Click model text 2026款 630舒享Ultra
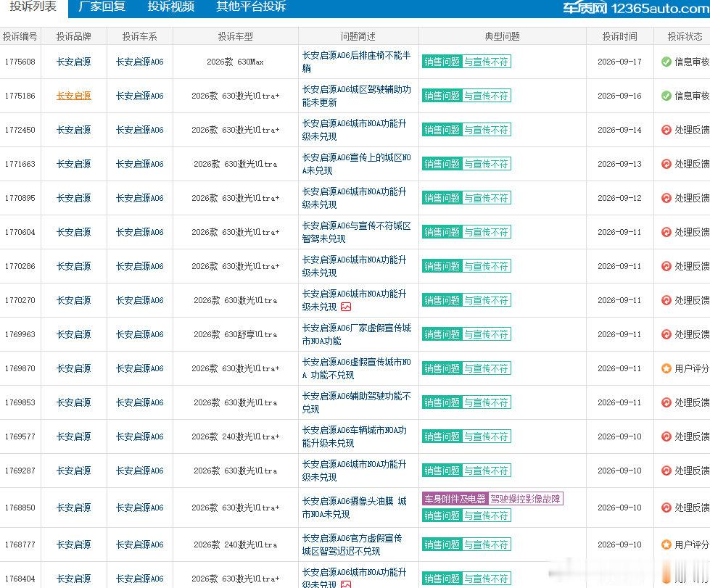 [236, 334]
